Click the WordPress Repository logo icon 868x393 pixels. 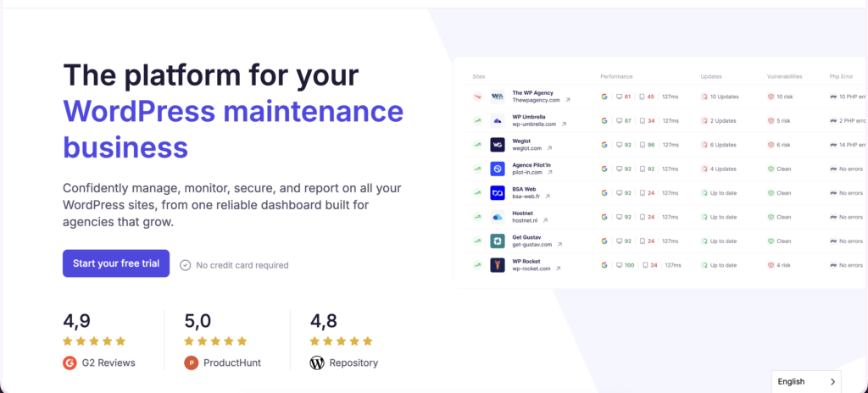(x=317, y=363)
